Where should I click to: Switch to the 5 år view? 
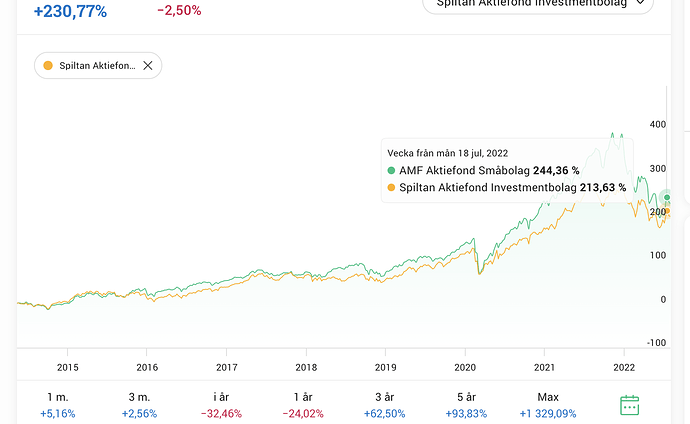pos(466,405)
